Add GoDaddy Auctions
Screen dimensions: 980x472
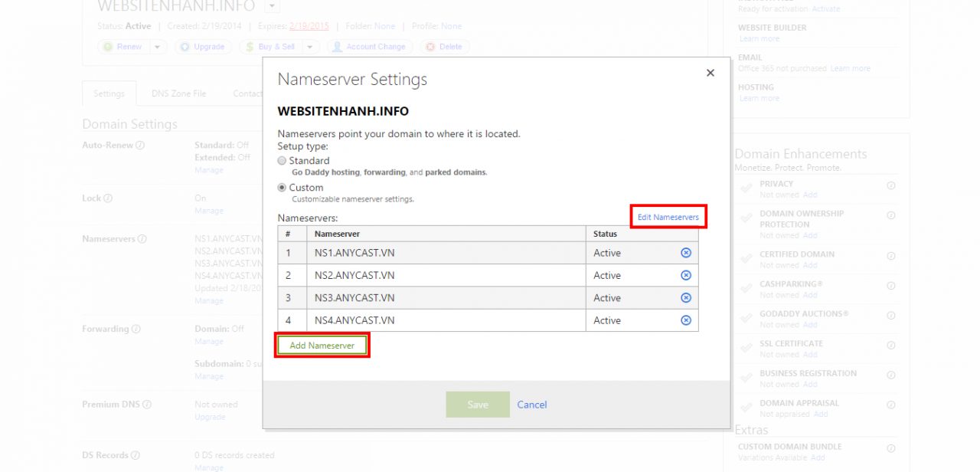pyautogui.click(x=810, y=325)
